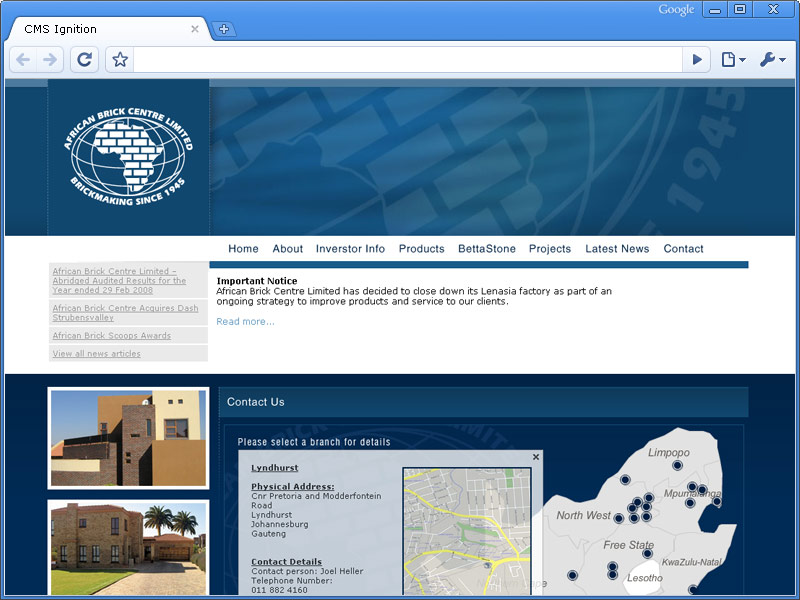Open the page menu dropdown
800x600 pixels.
coord(733,60)
